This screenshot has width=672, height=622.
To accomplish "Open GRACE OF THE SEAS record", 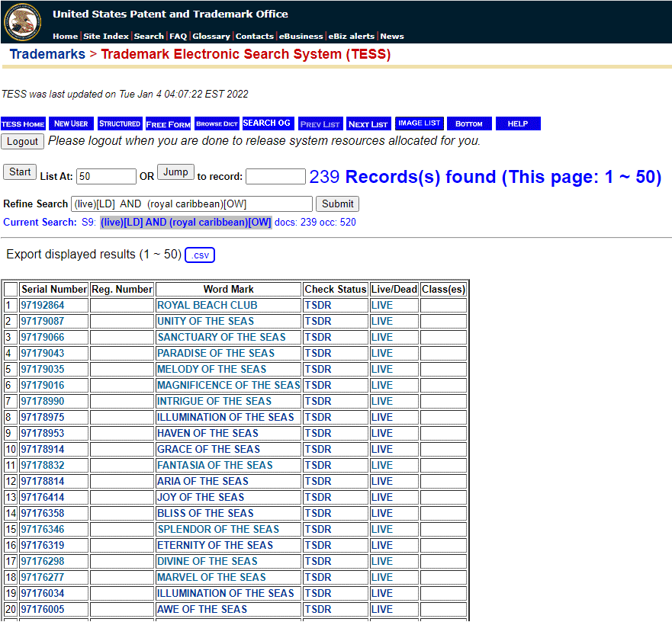I will point(208,449).
